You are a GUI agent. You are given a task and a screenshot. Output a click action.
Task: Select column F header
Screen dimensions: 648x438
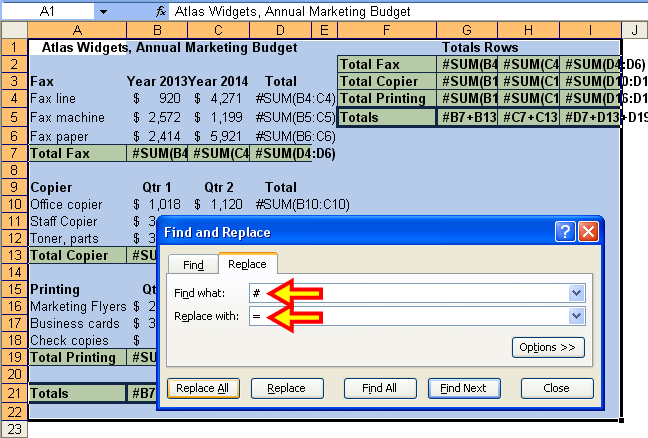coord(387,30)
